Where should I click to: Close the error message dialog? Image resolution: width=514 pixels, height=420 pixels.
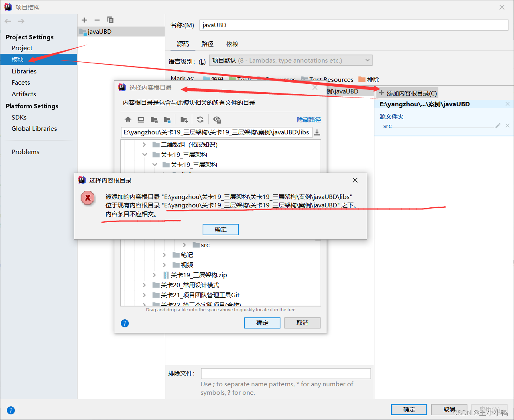[x=355, y=180]
